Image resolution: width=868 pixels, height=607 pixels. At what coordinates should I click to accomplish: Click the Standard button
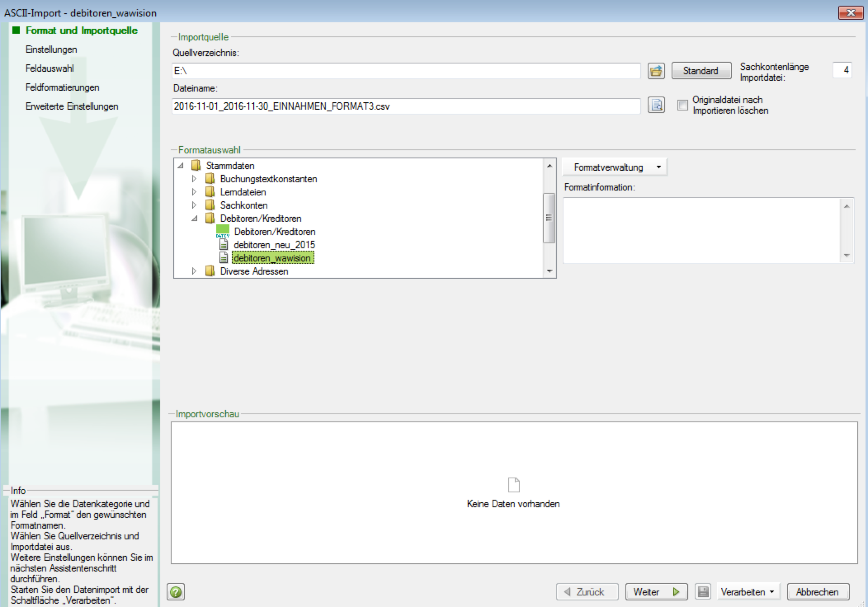point(701,71)
